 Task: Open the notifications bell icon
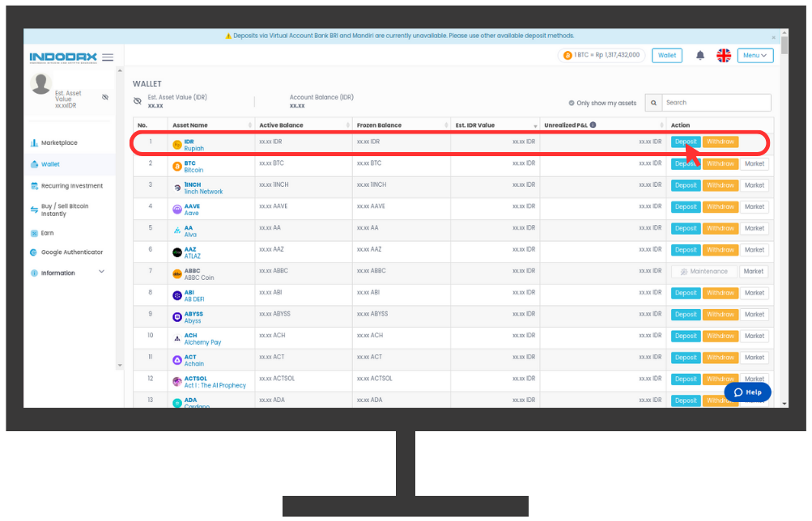click(x=700, y=56)
